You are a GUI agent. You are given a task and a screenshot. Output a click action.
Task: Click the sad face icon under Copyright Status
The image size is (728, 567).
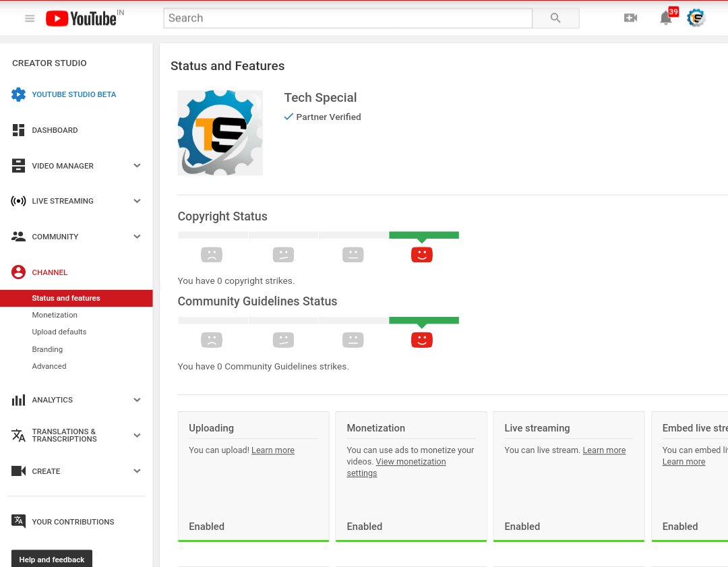click(x=212, y=254)
